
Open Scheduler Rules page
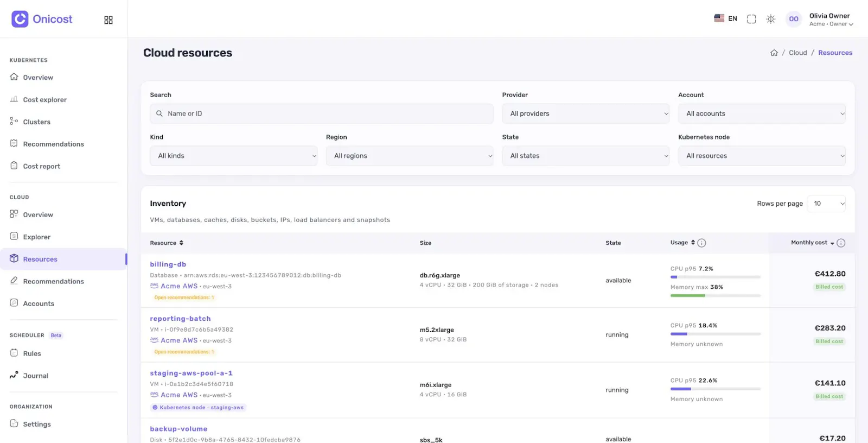coord(32,354)
